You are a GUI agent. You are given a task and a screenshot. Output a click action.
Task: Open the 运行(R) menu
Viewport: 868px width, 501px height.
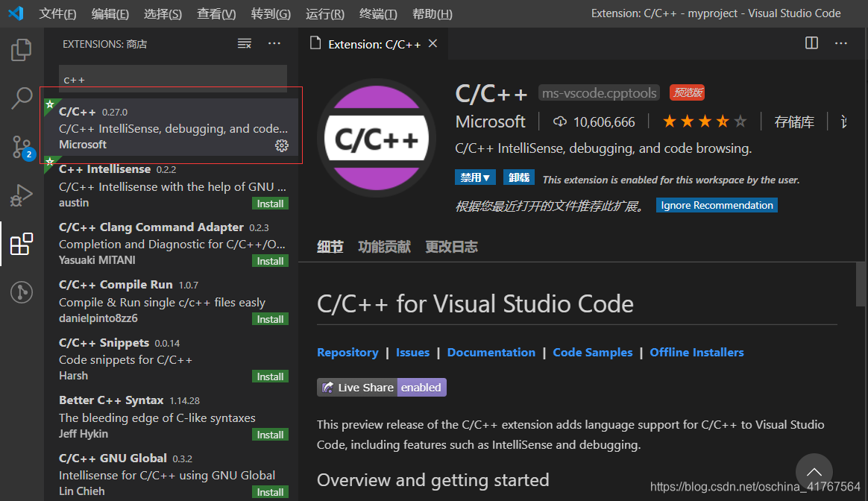[325, 14]
